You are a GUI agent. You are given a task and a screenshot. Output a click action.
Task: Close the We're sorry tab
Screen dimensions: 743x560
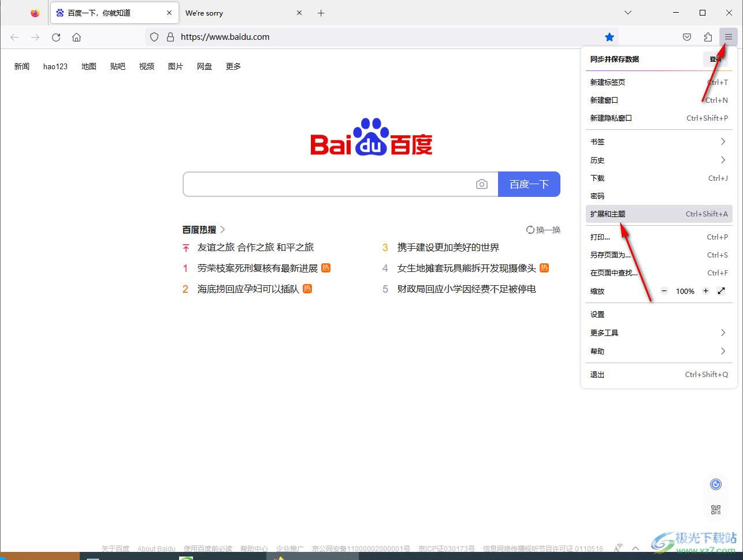(x=299, y=13)
